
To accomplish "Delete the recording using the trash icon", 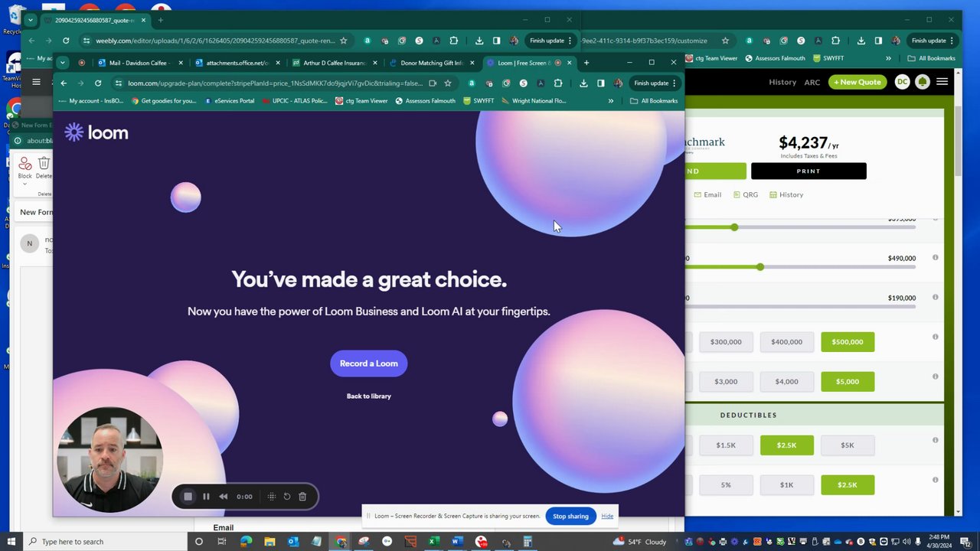I will pyautogui.click(x=302, y=497).
